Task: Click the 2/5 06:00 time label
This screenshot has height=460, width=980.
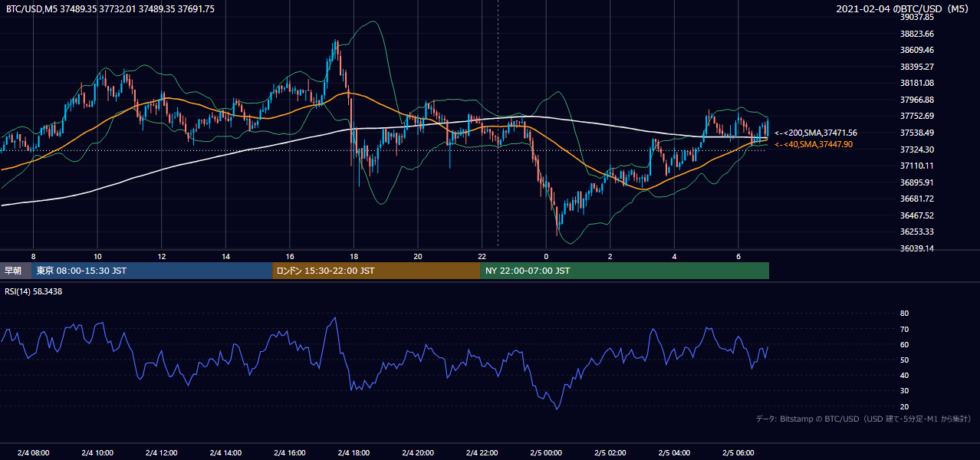Action: pos(738,452)
